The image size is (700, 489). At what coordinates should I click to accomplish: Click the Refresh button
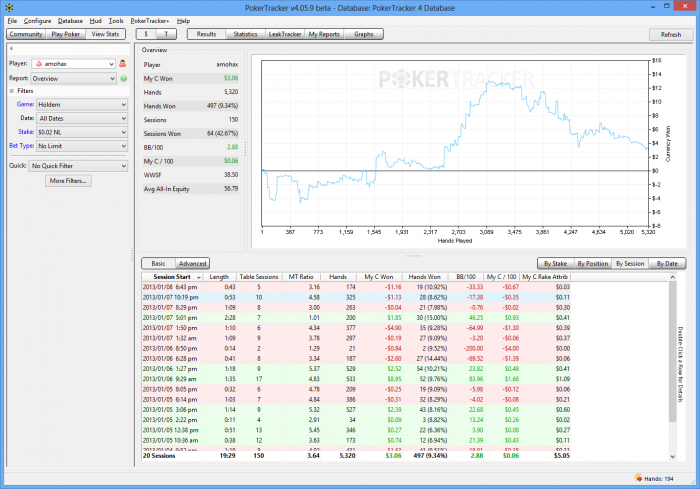671,34
